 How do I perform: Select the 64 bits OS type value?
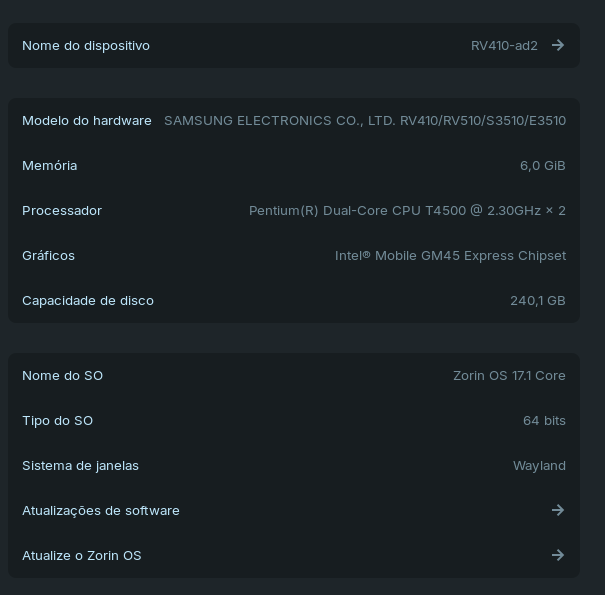tap(544, 420)
